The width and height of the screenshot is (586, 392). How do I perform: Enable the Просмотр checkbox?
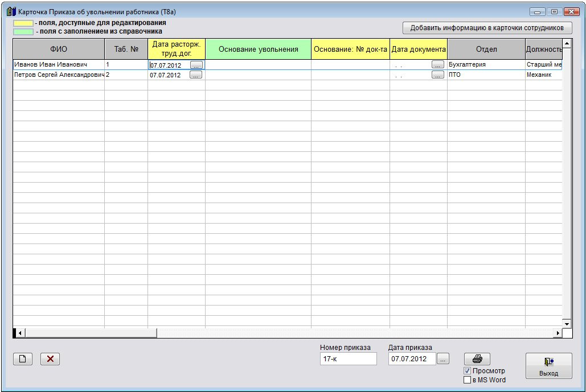[467, 371]
